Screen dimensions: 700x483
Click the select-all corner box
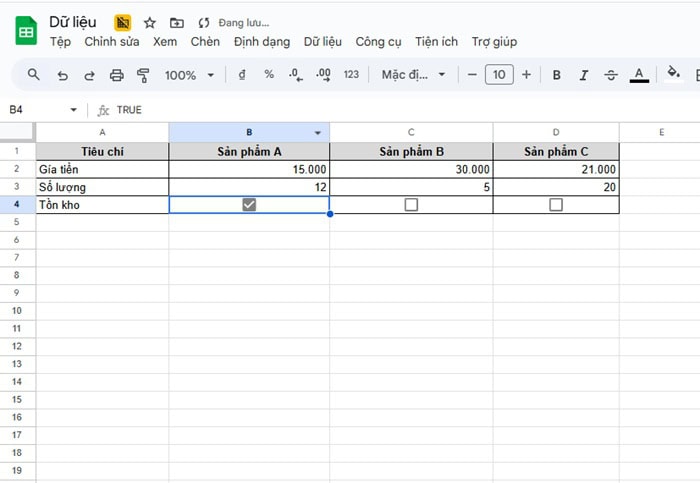pyautogui.click(x=17, y=132)
